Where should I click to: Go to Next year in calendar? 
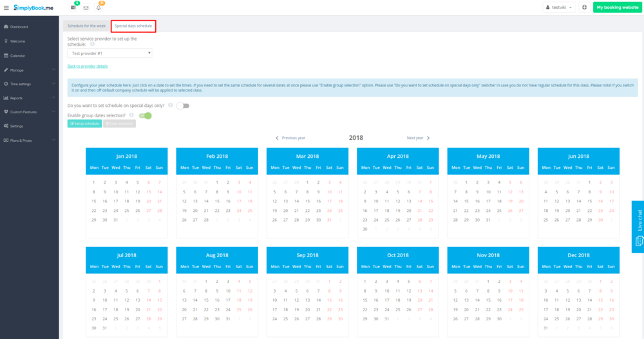418,138
